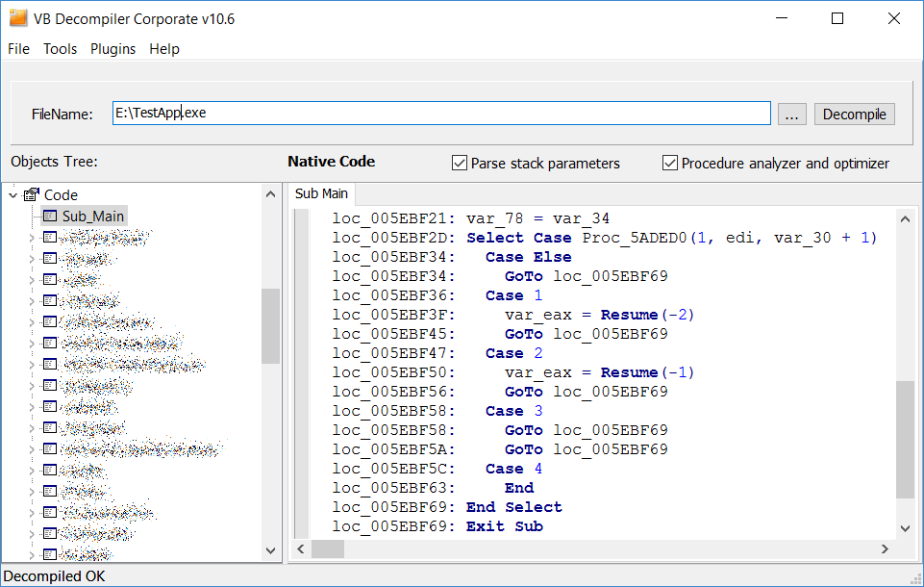The height and width of the screenshot is (587, 924).
Task: Click the 'var_eax = Resume(-2)' line
Action: coord(513,315)
